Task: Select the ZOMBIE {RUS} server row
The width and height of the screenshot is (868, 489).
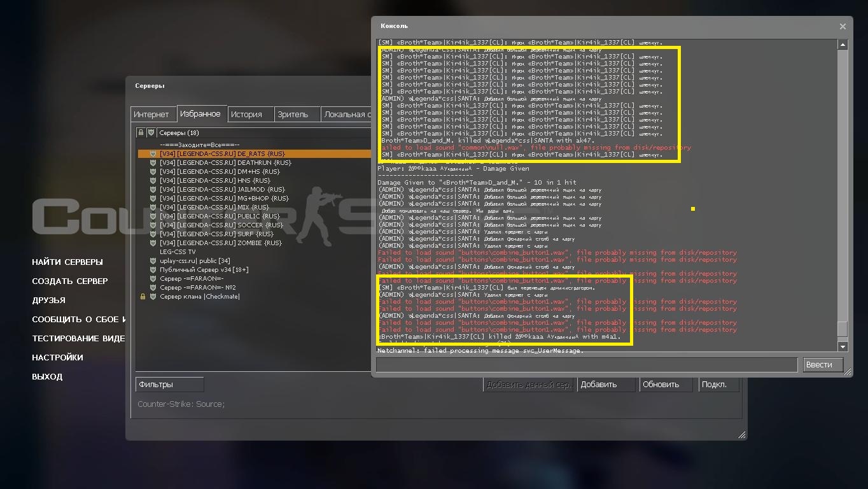Action: (x=254, y=243)
